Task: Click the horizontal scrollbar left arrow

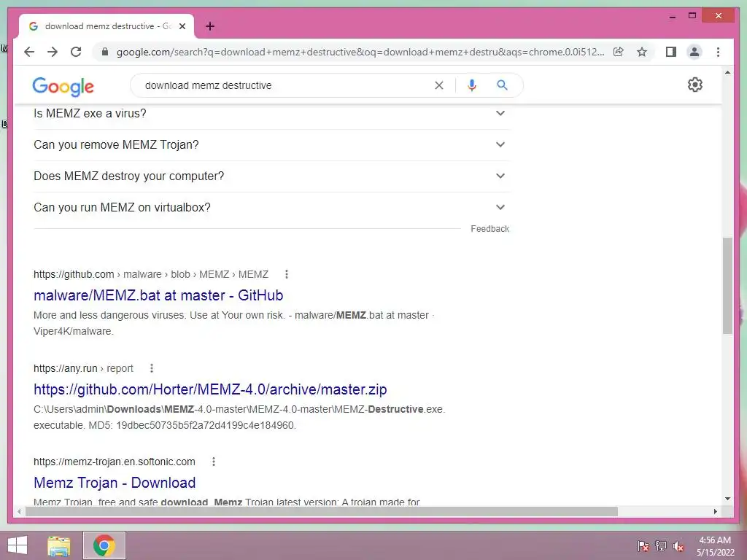Action: [x=19, y=511]
